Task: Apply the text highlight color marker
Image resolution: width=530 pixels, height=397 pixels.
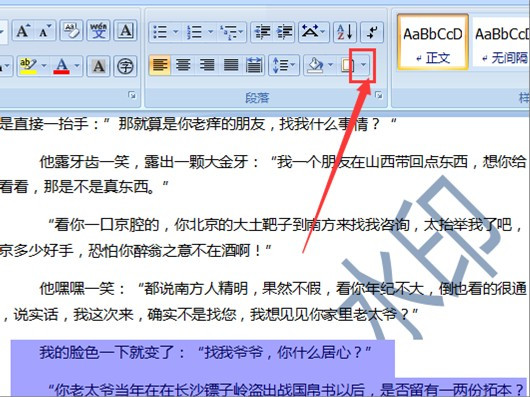Action: (28, 66)
